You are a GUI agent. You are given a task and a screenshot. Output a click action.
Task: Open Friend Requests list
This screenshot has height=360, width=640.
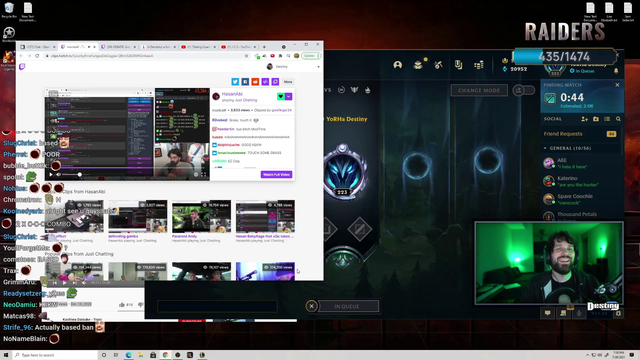pos(580,134)
